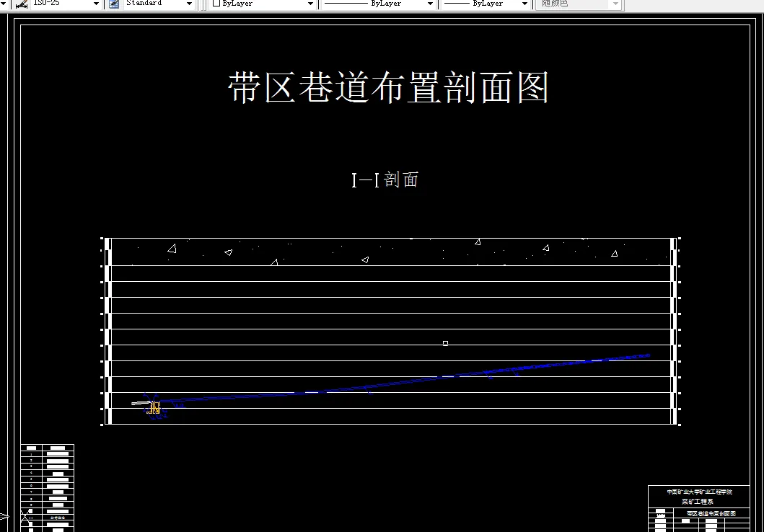This screenshot has height=532, width=764.
Task: Open the ByLayer linetype dropdown
Action: [x=430, y=4]
